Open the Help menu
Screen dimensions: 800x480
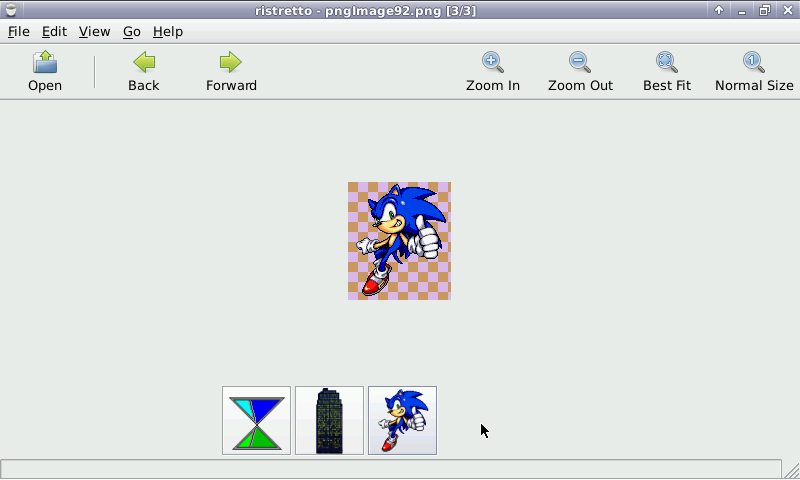168,32
